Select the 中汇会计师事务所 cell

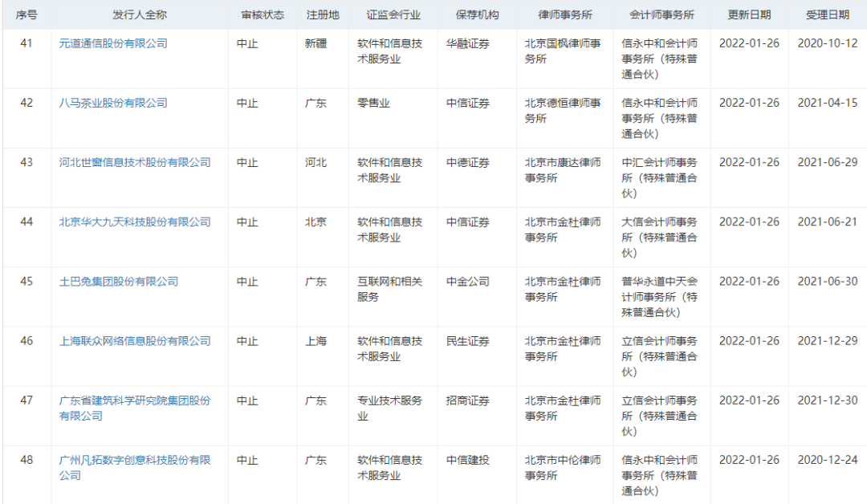pyautogui.click(x=660, y=178)
